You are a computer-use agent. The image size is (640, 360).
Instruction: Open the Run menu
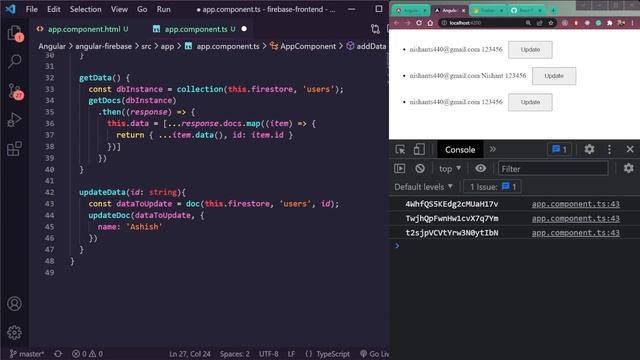(x=163, y=9)
